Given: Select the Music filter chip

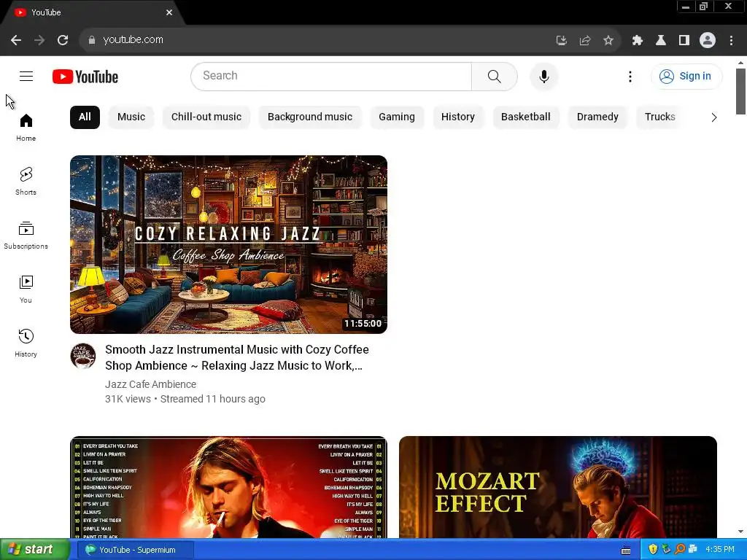Looking at the screenshot, I should click(131, 117).
